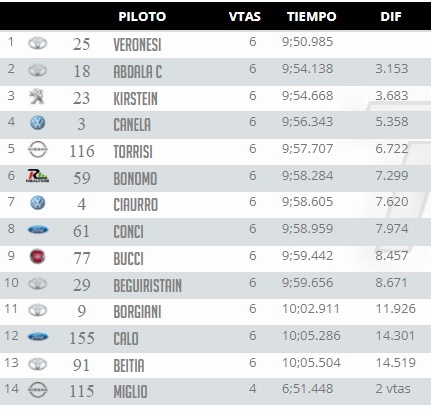Click the Fiat logo beside Bucci
This screenshot has width=431, height=409.
[37, 256]
